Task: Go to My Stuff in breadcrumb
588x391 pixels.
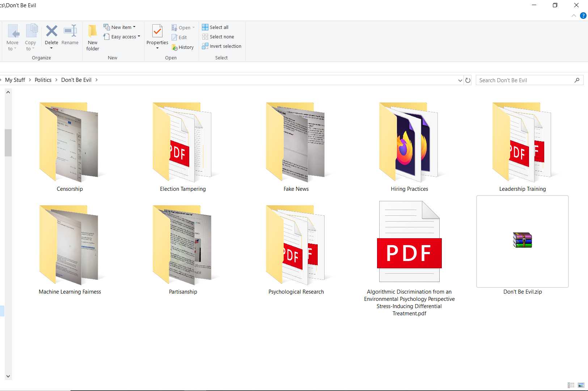Action: (x=15, y=80)
